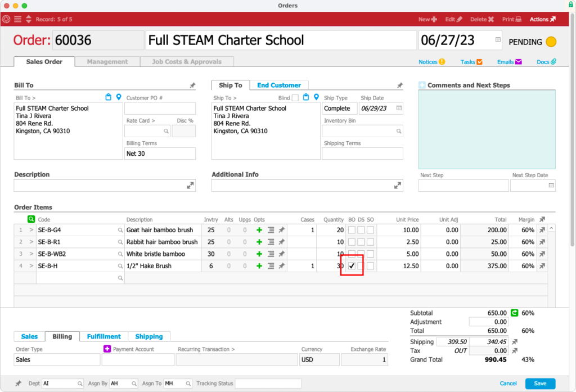Switch to the End Customer tab
576x392 pixels.
click(279, 85)
